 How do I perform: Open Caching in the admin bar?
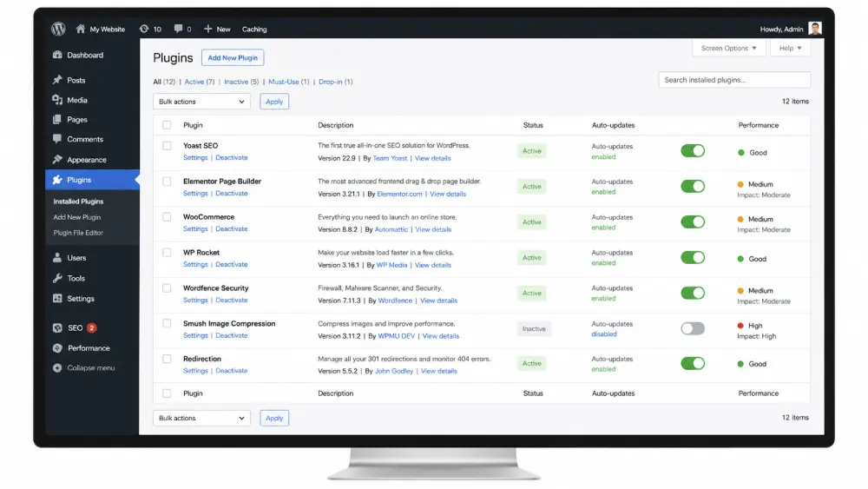click(254, 30)
